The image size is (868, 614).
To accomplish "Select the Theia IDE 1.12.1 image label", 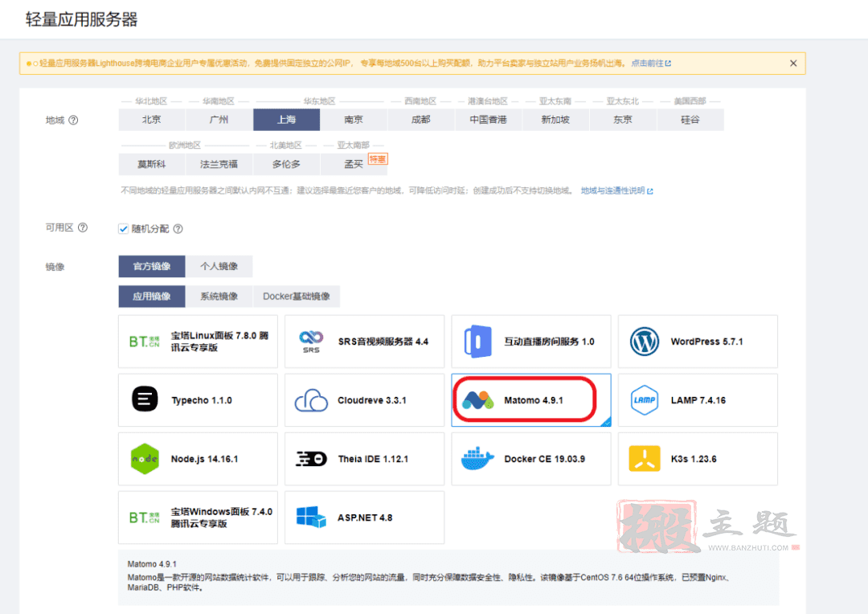I will (373, 459).
